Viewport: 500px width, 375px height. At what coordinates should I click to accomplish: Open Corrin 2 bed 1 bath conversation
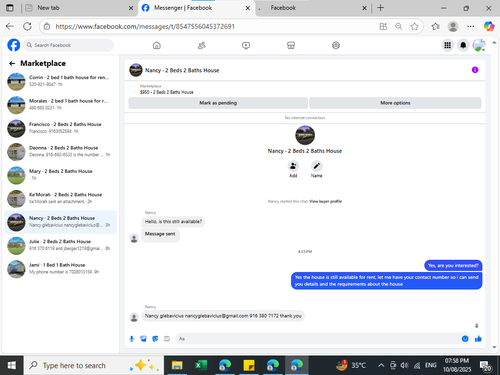[61, 81]
